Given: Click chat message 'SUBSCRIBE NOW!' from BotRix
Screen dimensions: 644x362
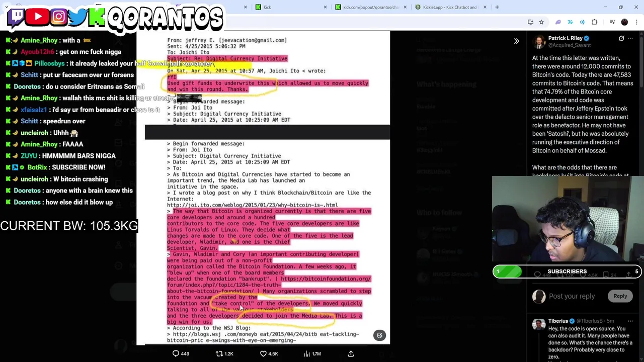Looking at the screenshot, I should [56, 167].
